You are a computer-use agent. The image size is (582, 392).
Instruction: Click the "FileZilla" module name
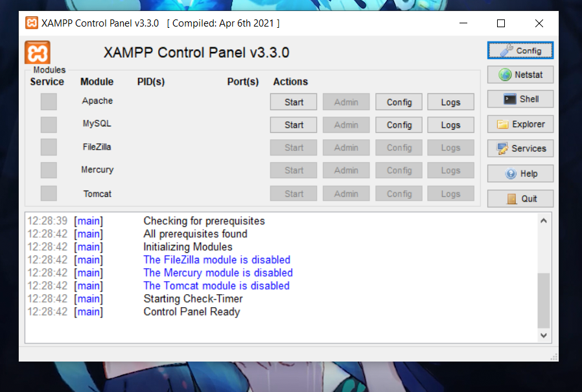click(97, 147)
